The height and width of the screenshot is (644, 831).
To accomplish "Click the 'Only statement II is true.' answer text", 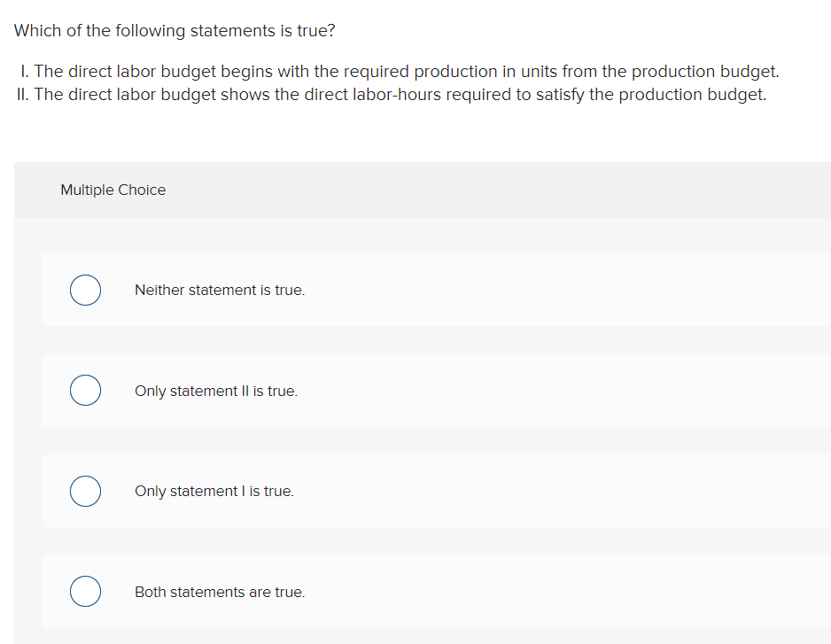I will [x=216, y=391].
